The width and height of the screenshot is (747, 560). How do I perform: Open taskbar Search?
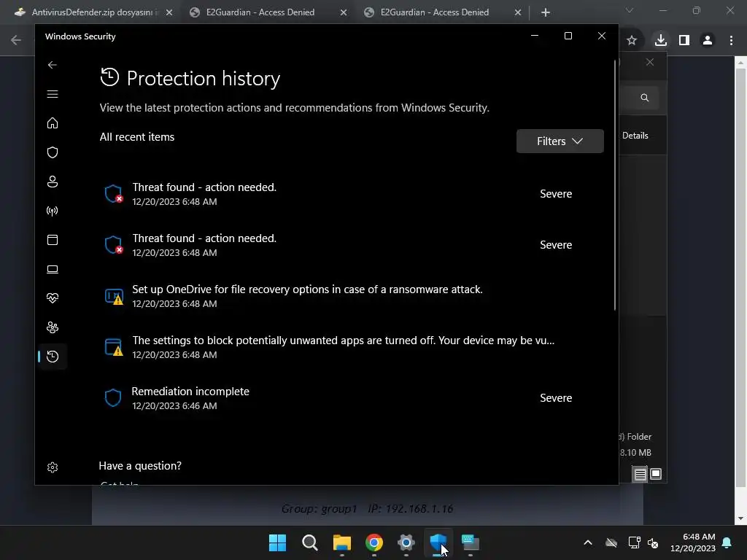point(309,542)
